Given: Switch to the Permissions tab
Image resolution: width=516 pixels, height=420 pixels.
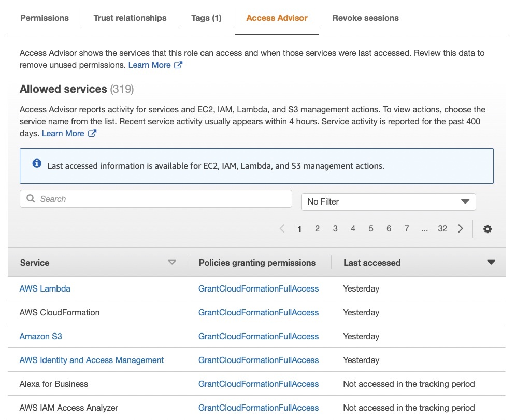Looking at the screenshot, I should pyautogui.click(x=44, y=18).
